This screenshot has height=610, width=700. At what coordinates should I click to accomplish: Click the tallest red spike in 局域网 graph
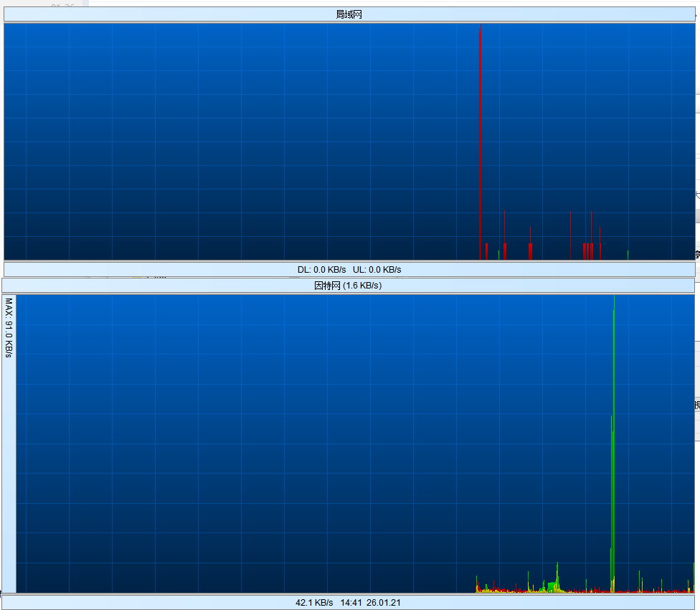[x=481, y=141]
